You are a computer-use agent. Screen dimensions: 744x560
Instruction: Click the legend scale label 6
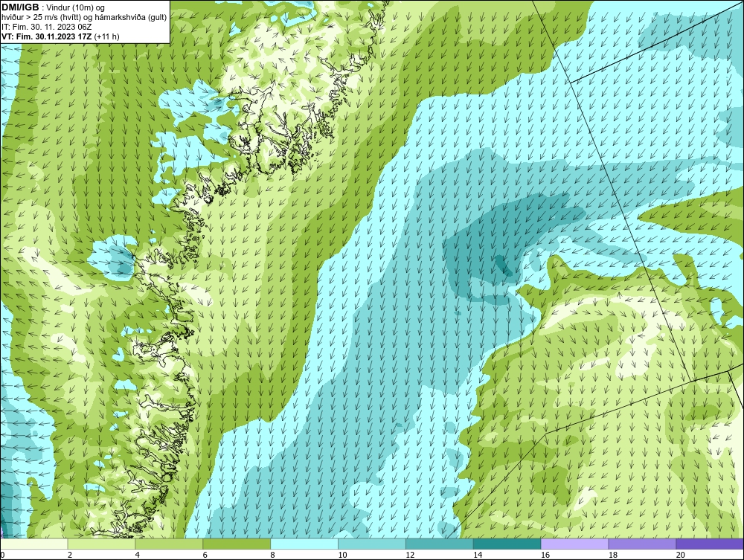coord(205,555)
